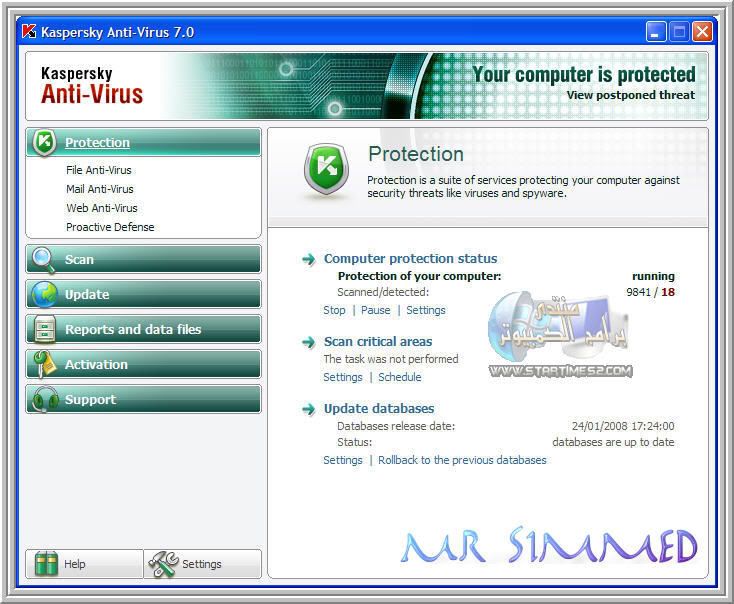This screenshot has height=604, width=734.
Task: Click the Support headset icon
Action: (x=44, y=399)
